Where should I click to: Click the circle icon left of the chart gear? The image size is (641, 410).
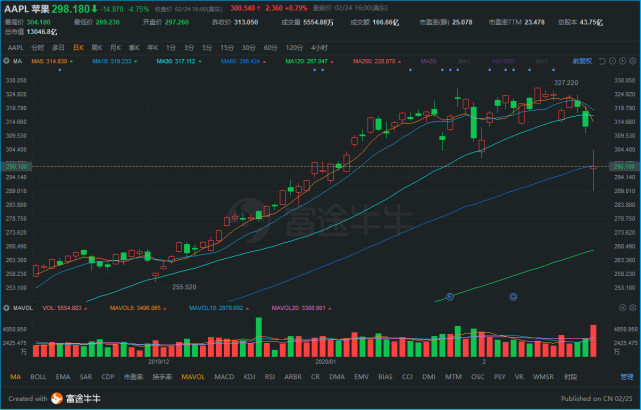[x=623, y=61]
